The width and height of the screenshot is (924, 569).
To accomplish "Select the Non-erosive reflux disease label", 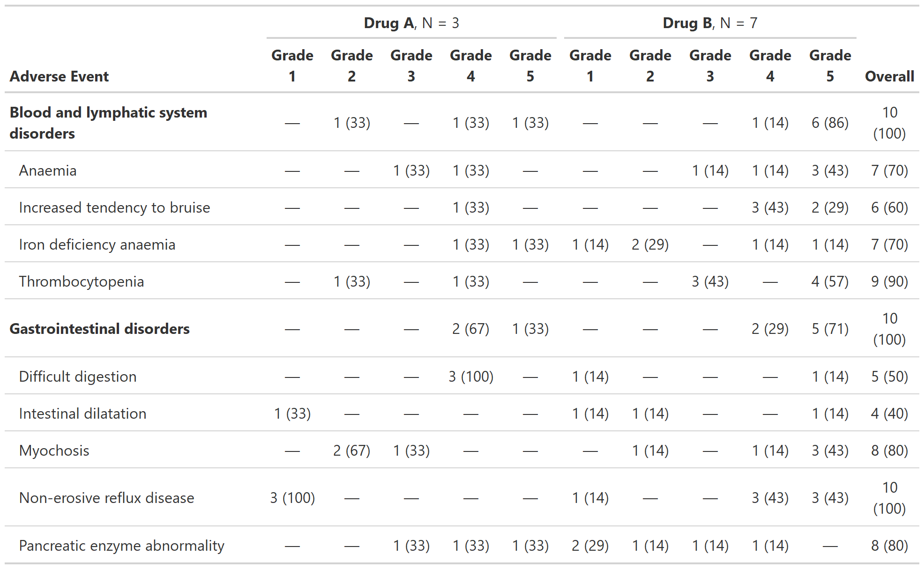I will [106, 498].
